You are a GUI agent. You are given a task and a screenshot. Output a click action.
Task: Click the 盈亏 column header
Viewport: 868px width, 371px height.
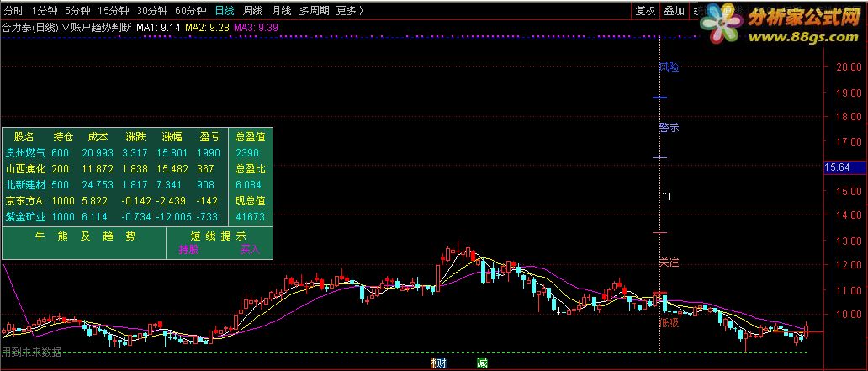(209, 137)
